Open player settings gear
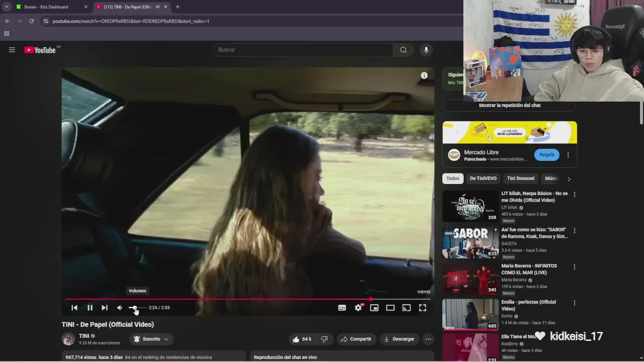 pos(358,308)
